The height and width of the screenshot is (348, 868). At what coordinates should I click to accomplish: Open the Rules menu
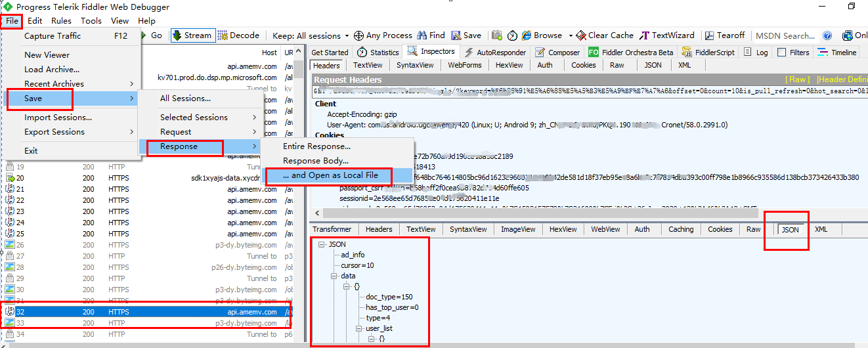pos(62,20)
